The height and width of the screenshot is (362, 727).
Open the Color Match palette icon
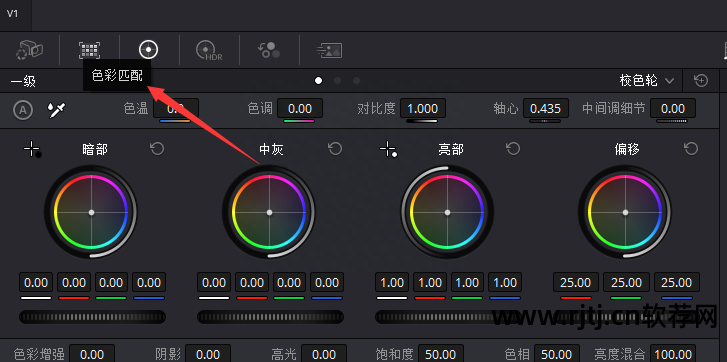tap(89, 50)
